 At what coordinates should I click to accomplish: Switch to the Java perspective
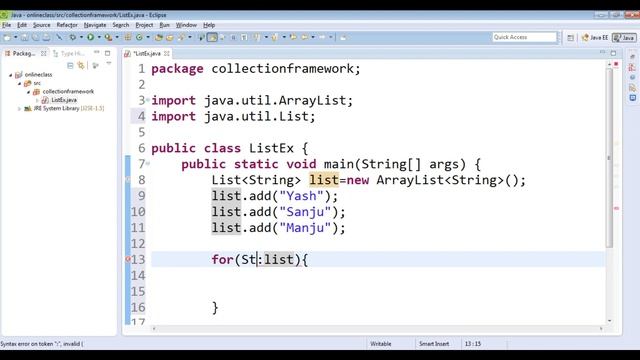(x=624, y=38)
